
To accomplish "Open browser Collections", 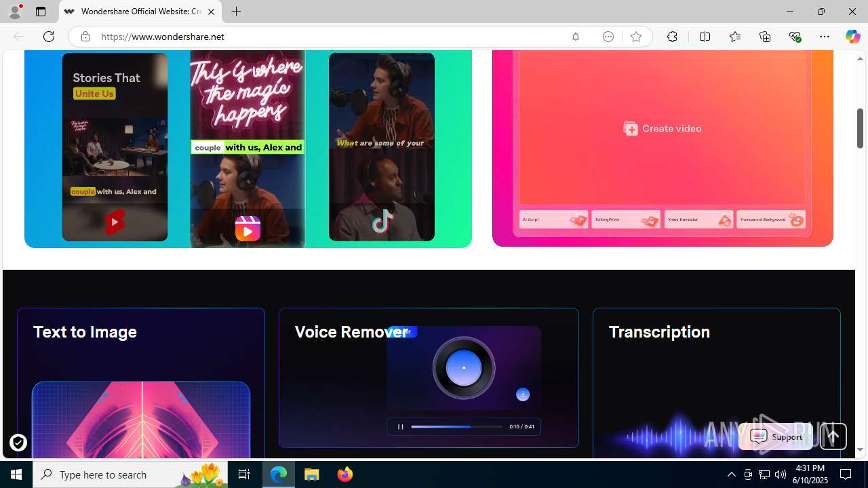I will (x=765, y=37).
